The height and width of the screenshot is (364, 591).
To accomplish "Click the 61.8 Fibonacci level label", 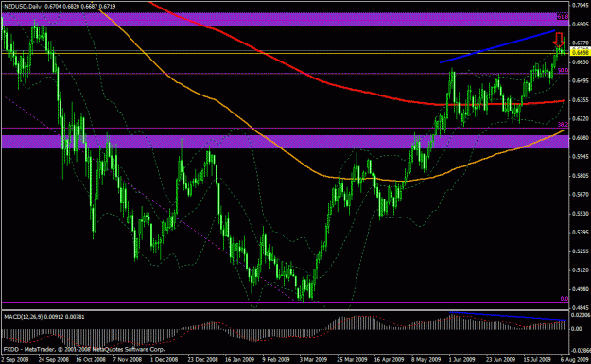I will tap(563, 17).
